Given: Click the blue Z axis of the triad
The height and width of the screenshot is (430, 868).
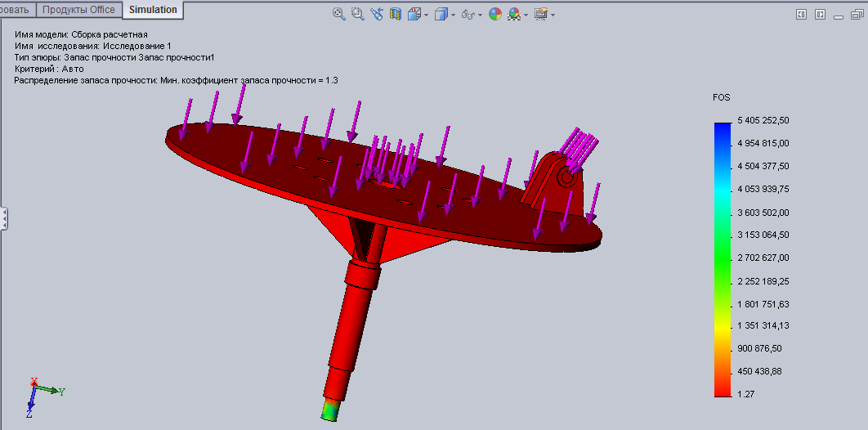Looking at the screenshot, I should click(31, 401).
